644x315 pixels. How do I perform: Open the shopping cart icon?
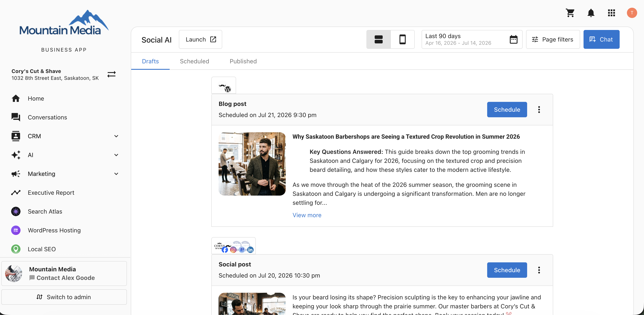[x=570, y=13]
